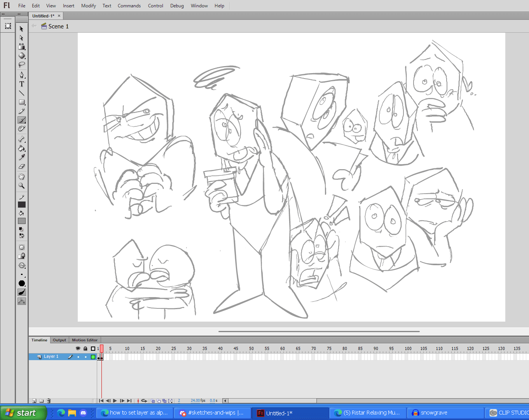Select the Paint Bucket tool
The width and height of the screenshot is (529, 420).
tap(22, 148)
